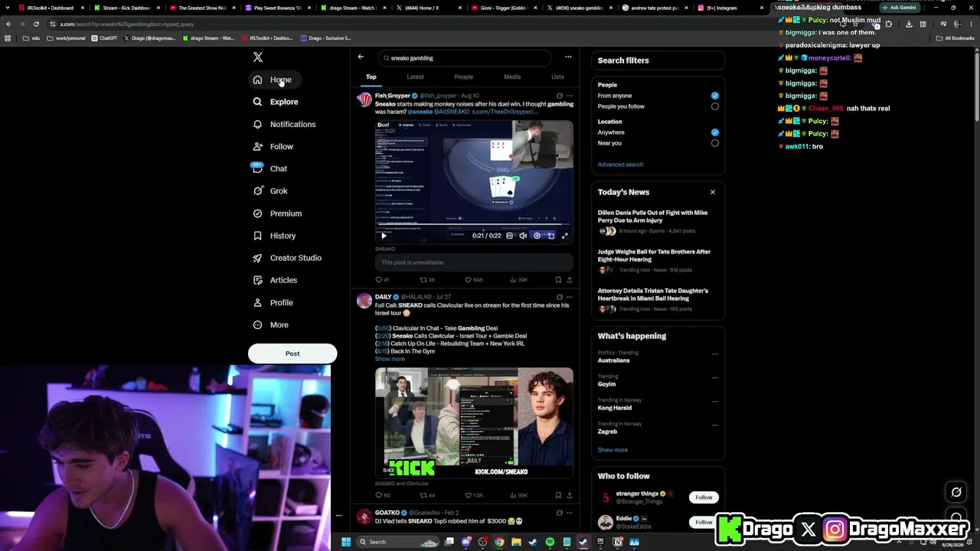Screen dimensions: 980x551
Task: Open the Follow page in sidebar
Action: tap(274, 146)
